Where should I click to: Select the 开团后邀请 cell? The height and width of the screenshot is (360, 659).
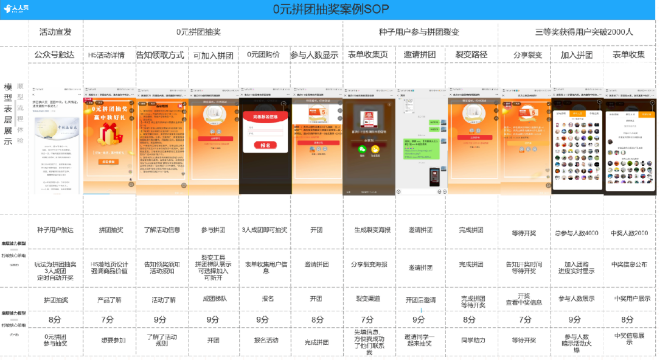coord(421,300)
